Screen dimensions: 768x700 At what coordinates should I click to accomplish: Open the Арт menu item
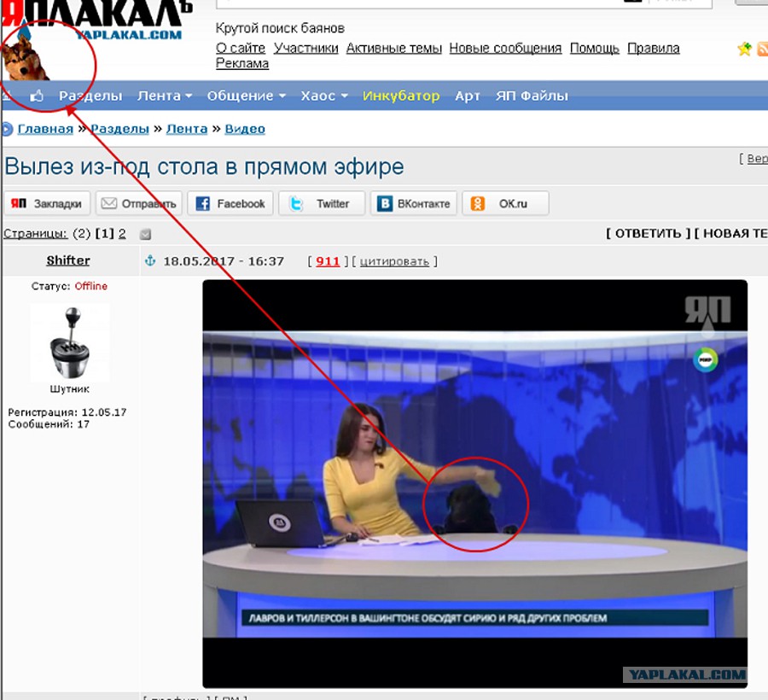click(468, 96)
